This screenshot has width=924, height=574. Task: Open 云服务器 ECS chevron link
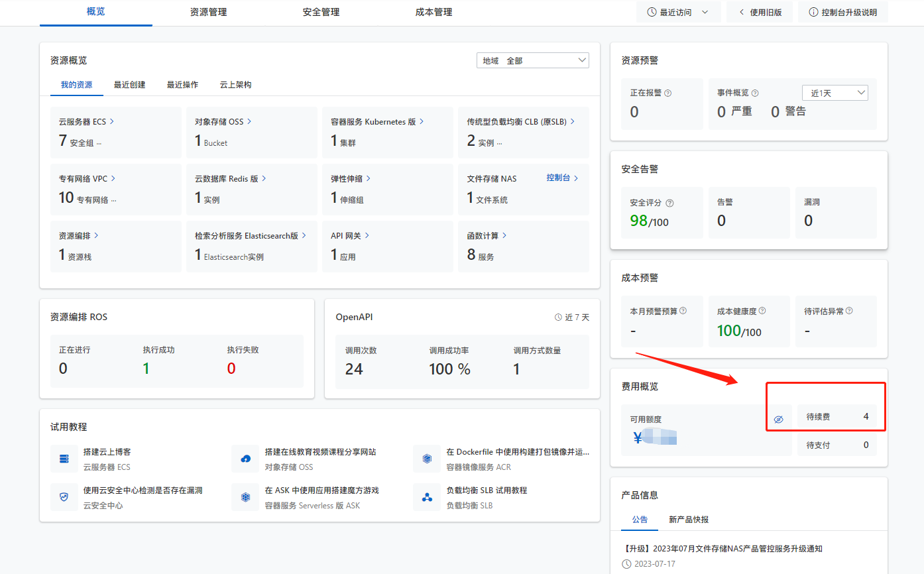(112, 122)
